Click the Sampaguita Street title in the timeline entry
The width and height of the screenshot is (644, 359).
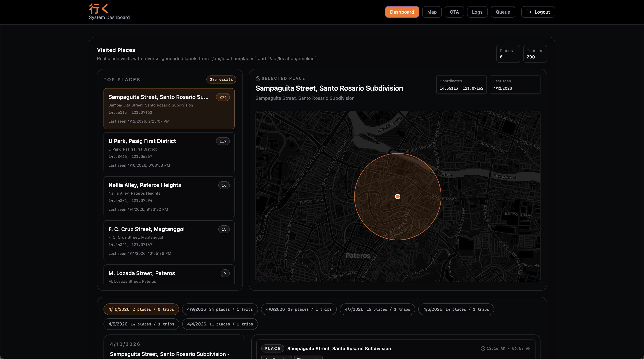tap(339, 348)
